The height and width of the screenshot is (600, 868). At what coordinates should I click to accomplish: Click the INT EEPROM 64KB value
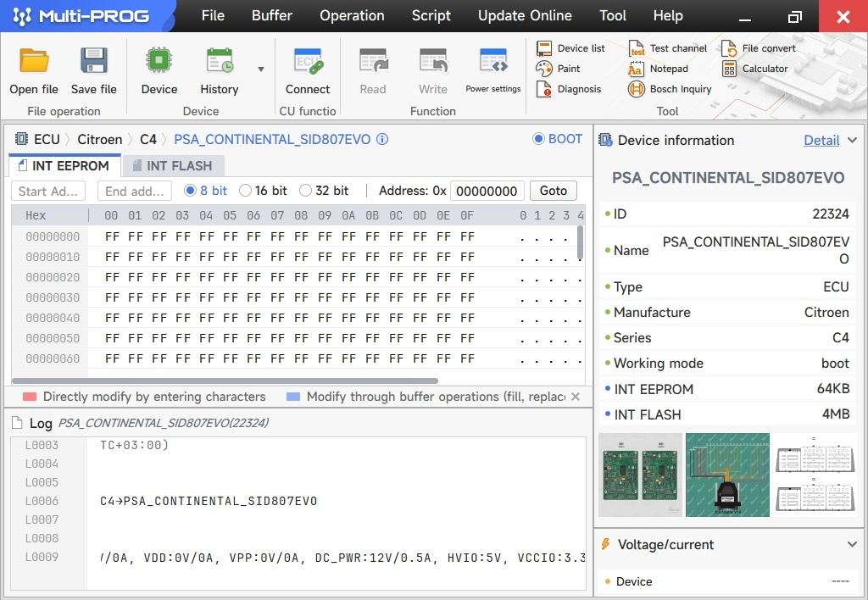pos(833,389)
